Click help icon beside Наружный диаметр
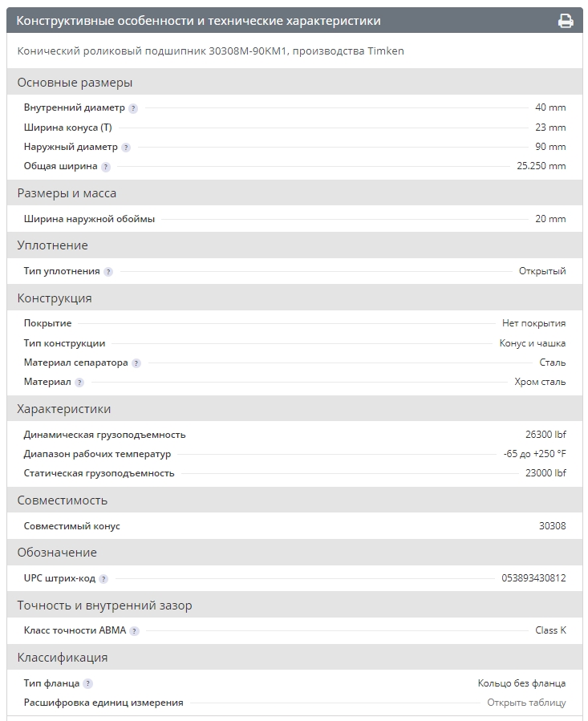 coord(126,148)
